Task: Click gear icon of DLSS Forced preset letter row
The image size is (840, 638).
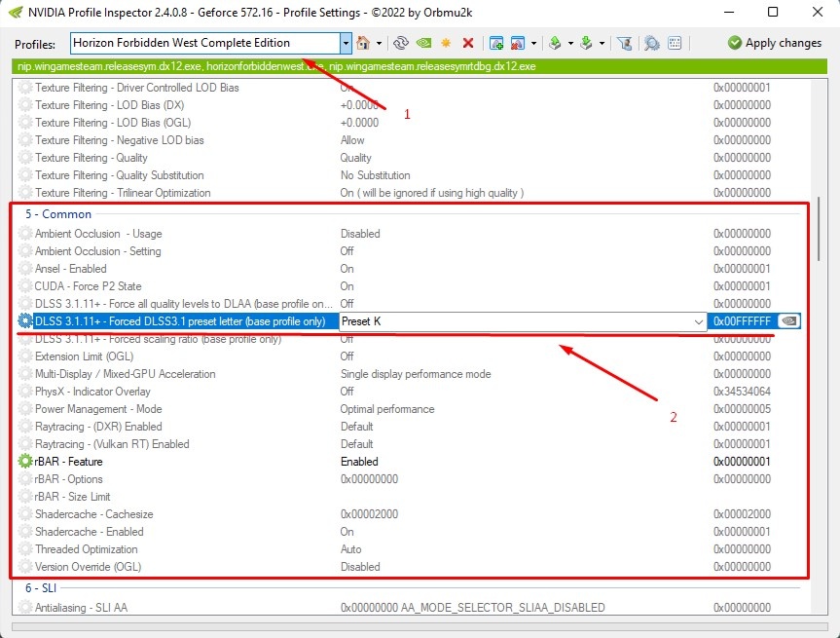Action: pos(24,321)
